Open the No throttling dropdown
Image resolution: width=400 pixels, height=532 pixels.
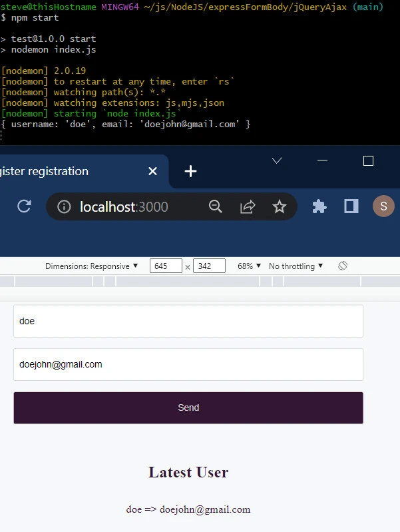coord(296,266)
